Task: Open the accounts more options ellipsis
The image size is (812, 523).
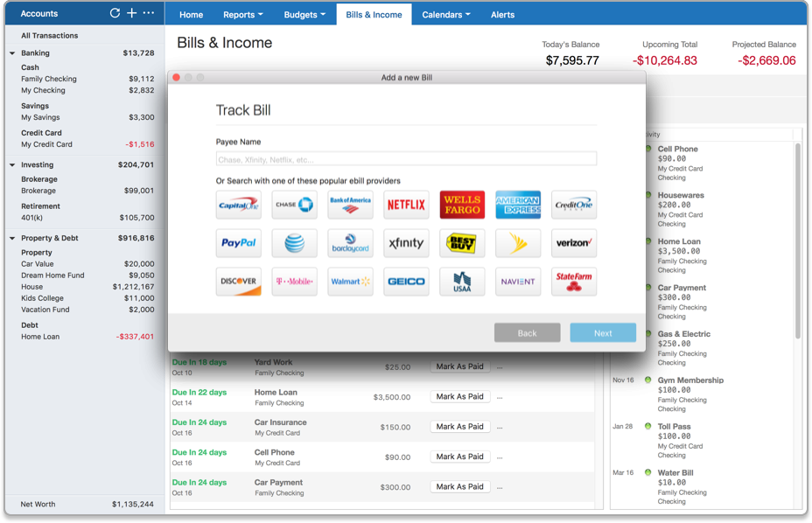Action: pos(149,13)
